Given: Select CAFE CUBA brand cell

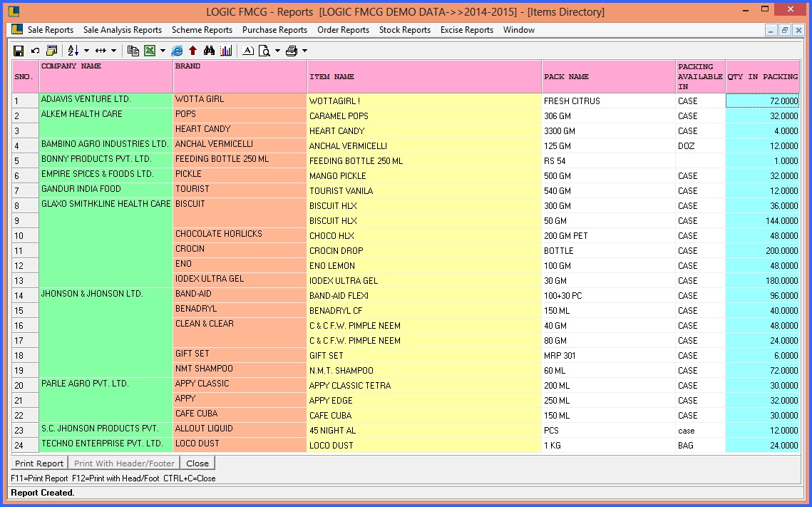Looking at the screenshot, I should [240, 415].
